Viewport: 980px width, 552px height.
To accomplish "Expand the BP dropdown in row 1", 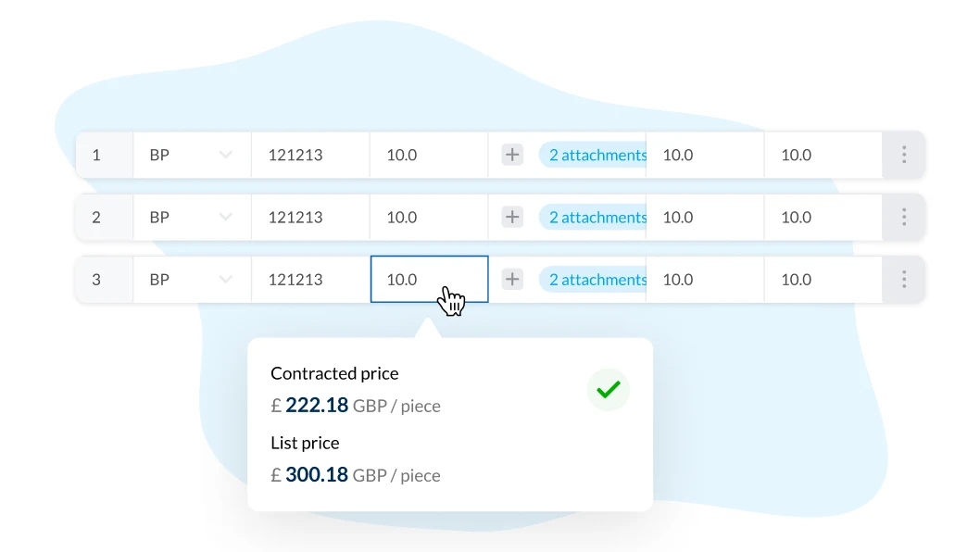I will click(x=192, y=155).
